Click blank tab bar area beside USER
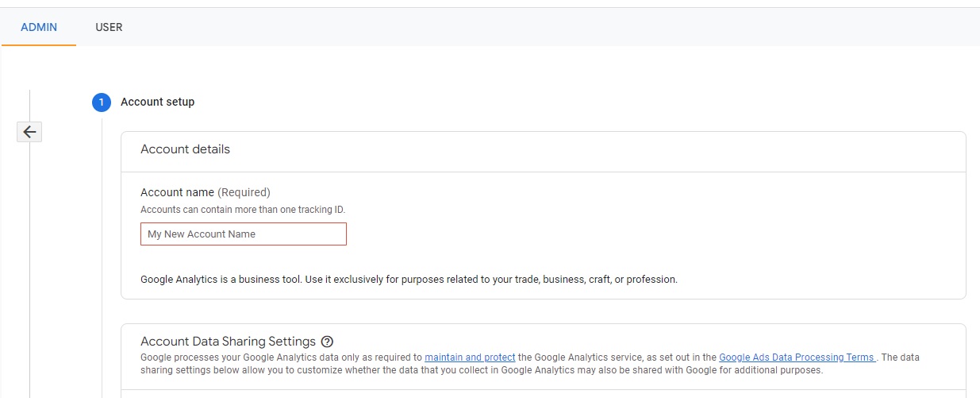The height and width of the screenshot is (398, 980). (x=555, y=27)
